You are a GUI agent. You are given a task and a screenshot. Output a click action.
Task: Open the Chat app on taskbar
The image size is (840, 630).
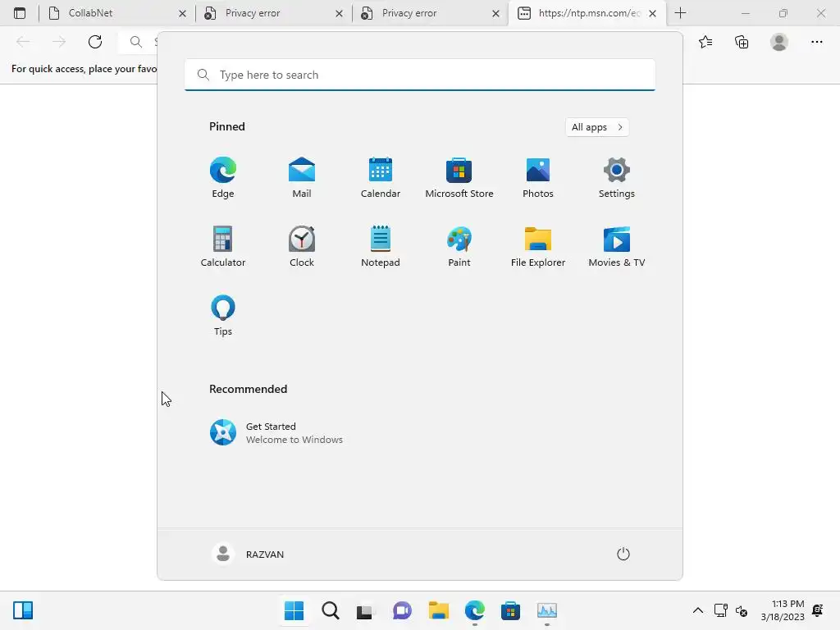coord(402,610)
